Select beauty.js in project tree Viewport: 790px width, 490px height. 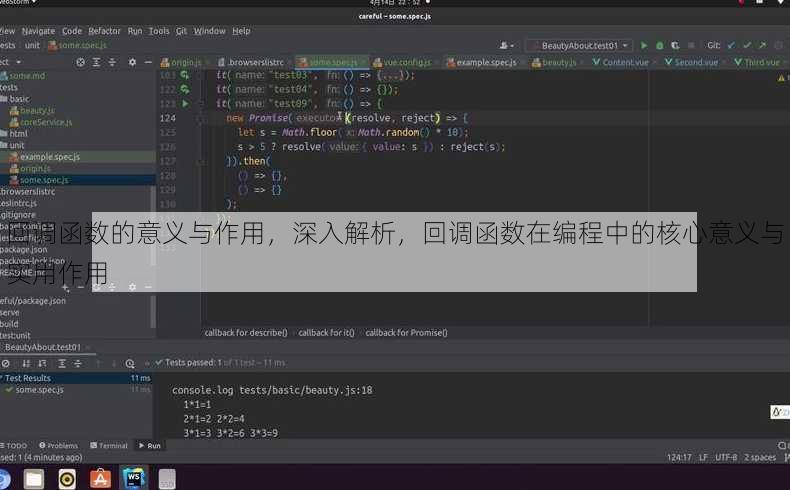coord(33,111)
